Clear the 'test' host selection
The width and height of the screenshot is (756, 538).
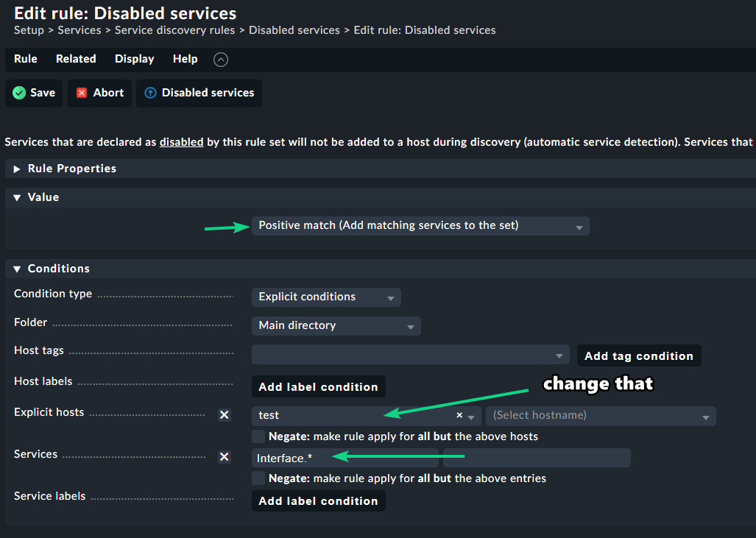click(x=459, y=415)
